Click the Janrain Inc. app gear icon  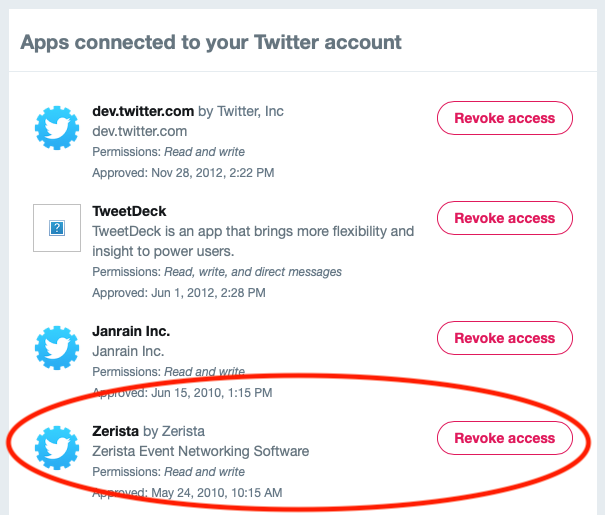click(57, 348)
